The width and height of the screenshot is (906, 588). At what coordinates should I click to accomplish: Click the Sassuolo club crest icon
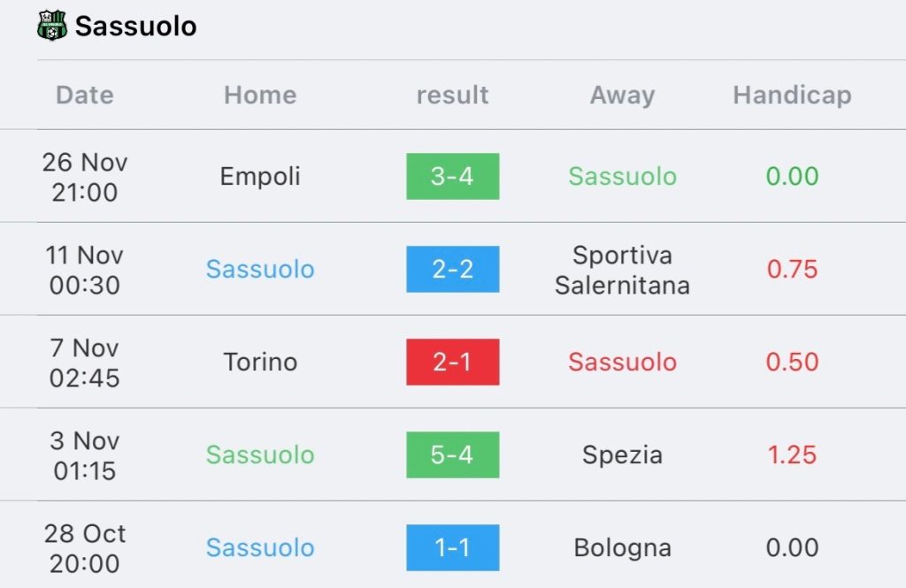tap(52, 26)
